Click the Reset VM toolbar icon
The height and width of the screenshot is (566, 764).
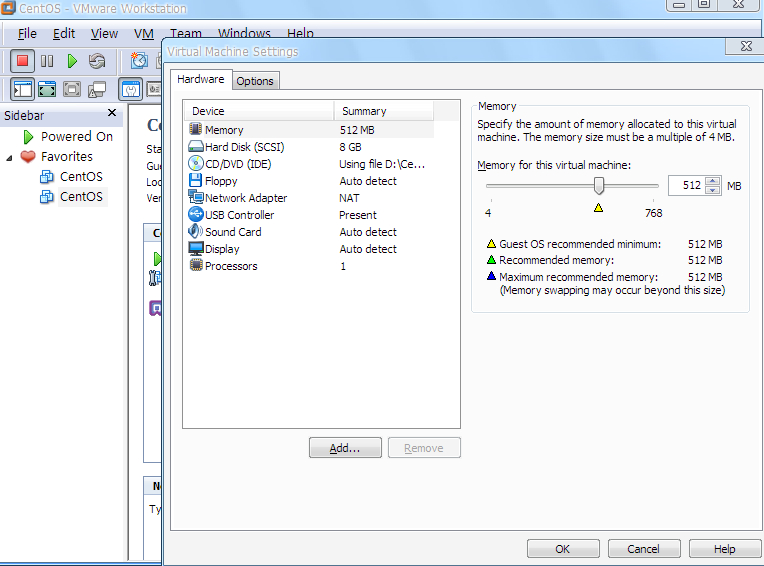(x=97, y=61)
